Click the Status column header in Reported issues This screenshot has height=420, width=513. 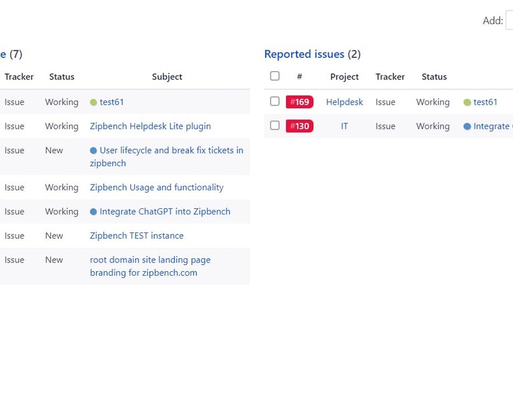point(434,77)
